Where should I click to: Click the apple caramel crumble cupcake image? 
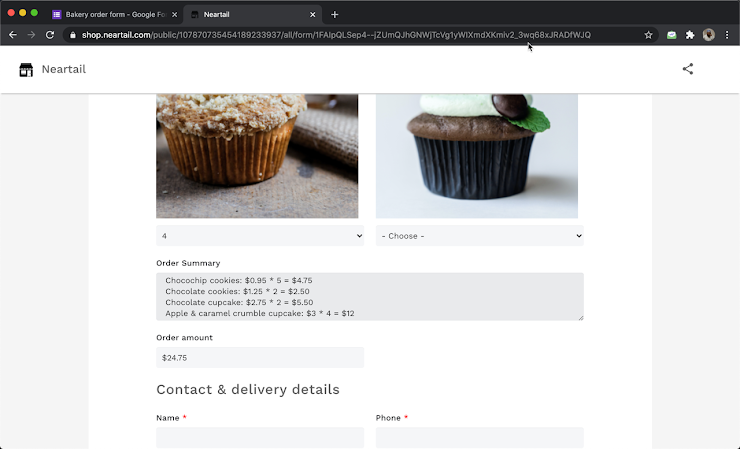tap(257, 156)
